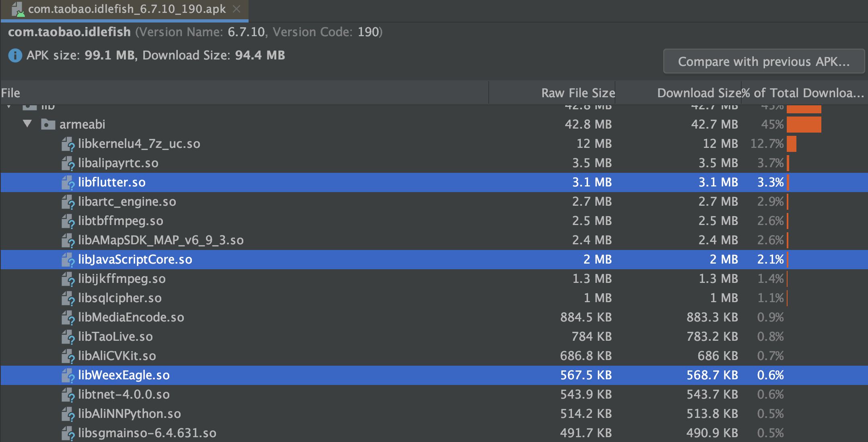Collapse the lib folder at the top of the tree

click(9, 107)
